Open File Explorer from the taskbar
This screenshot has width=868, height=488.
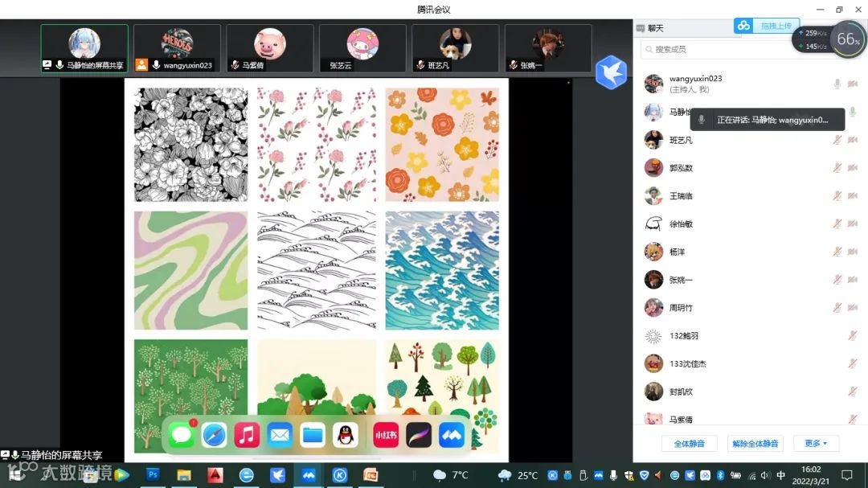[x=184, y=474]
